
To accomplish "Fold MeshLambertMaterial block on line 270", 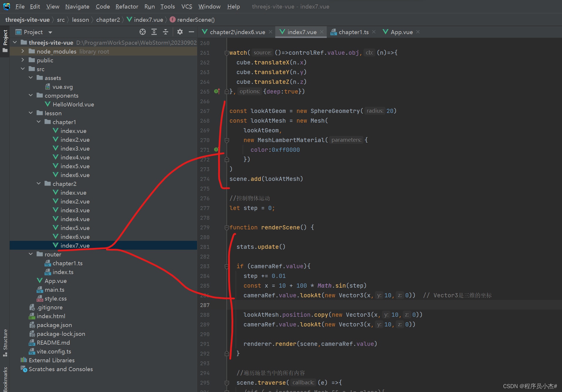I will click(227, 140).
